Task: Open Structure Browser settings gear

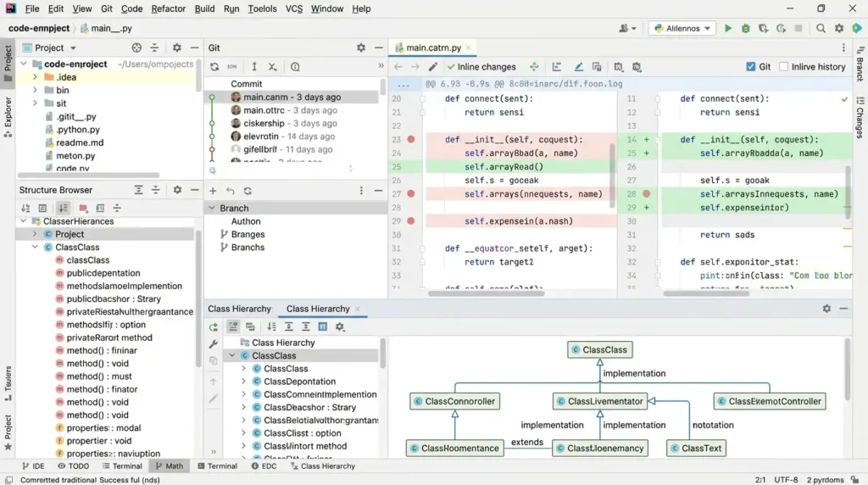Action: coord(177,190)
